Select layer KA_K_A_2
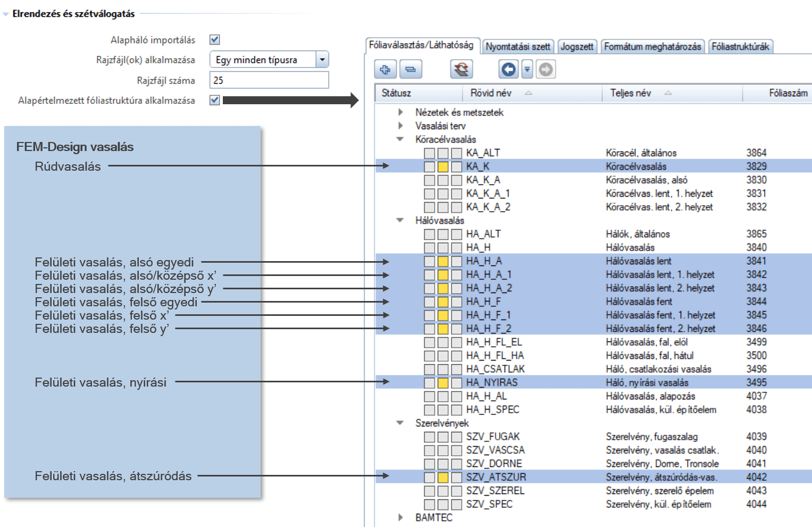The image size is (812, 527). click(x=488, y=207)
